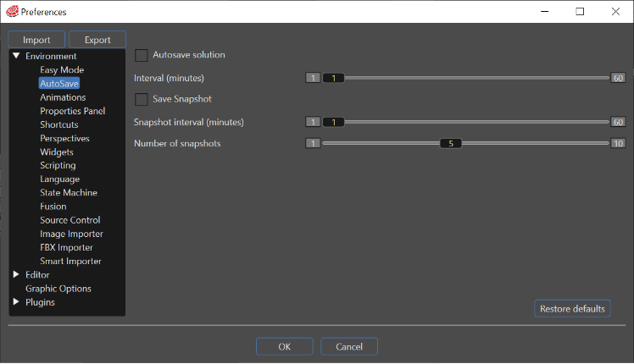Toggle the Save Snapshot checkbox

pos(141,99)
